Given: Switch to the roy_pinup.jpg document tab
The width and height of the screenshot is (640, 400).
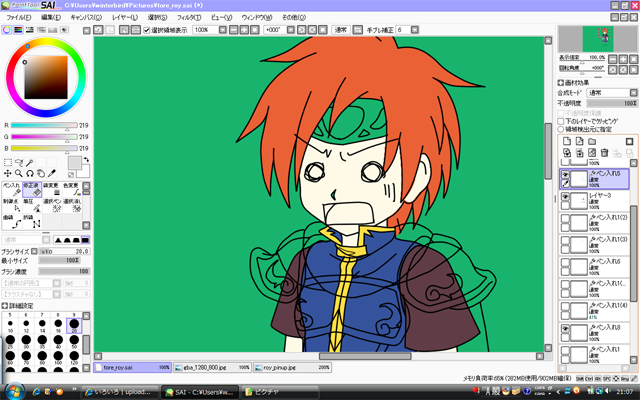Looking at the screenshot, I should click(x=292, y=367).
